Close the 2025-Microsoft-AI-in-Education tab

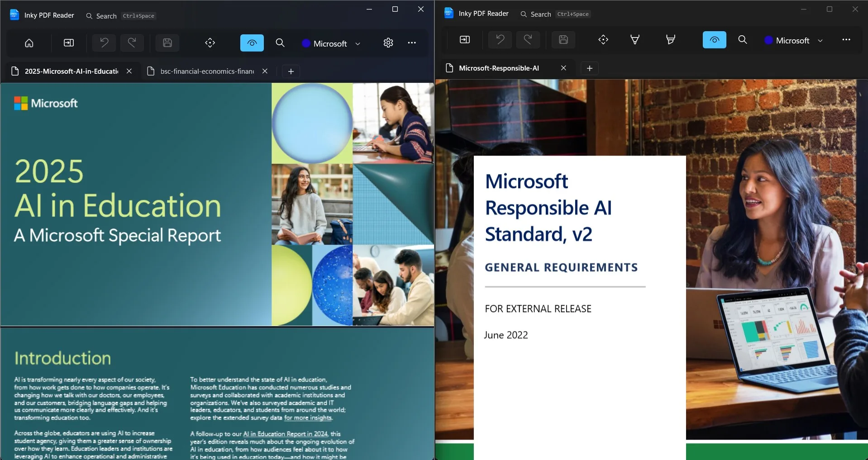tap(129, 71)
